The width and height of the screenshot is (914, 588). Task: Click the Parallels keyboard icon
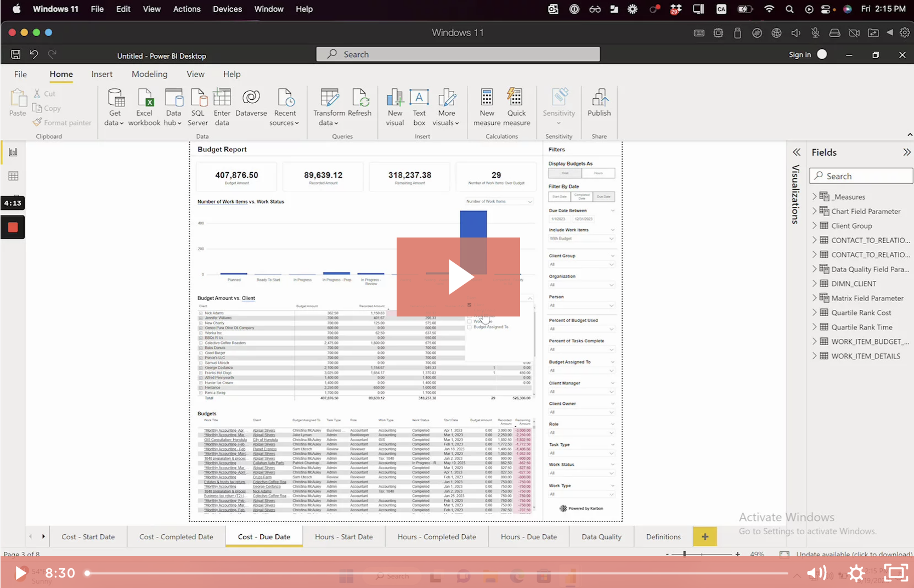[x=699, y=33]
